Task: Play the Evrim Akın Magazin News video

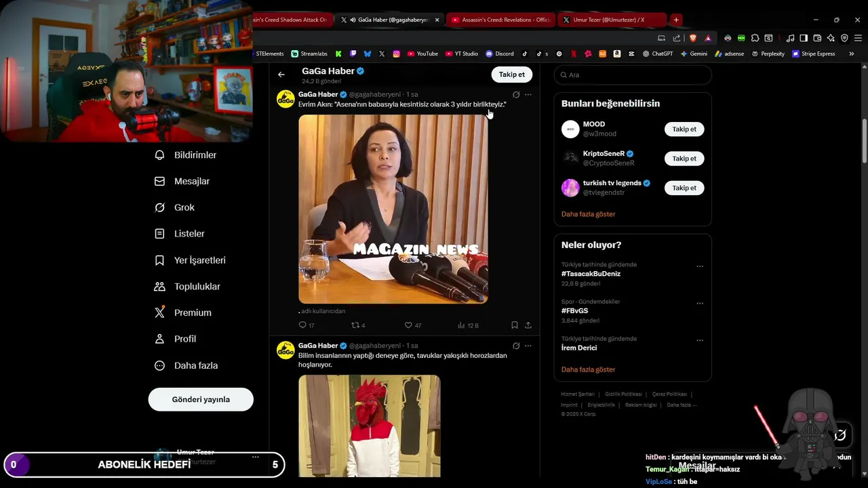Action: 393,209
